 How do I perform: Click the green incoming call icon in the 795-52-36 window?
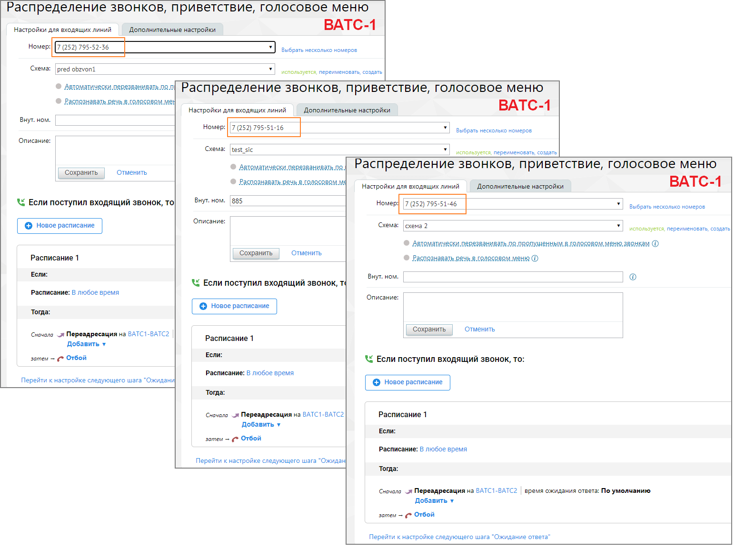[21, 202]
